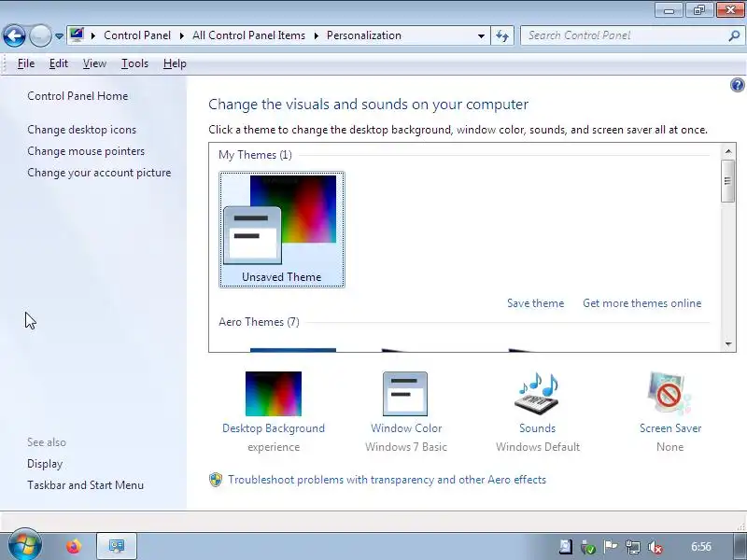747x560 pixels.
Task: Click Get more themes online
Action: (642, 303)
